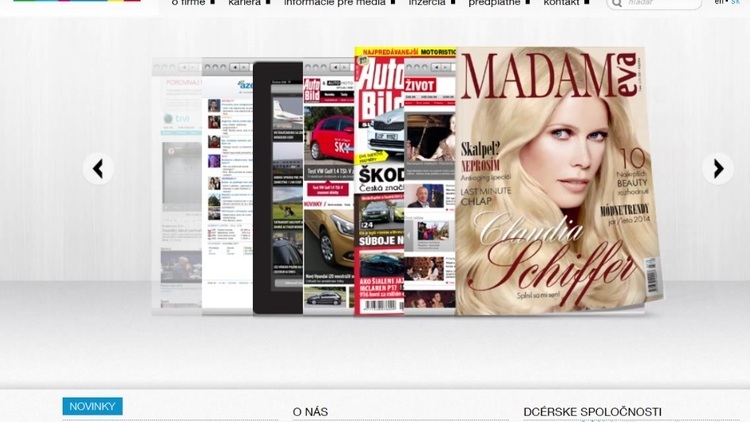Screen dimensions: 750x422
Task: Click the 'DCÉRSKE SPOLOČNOSTI' heading
Action: pyautogui.click(x=592, y=411)
